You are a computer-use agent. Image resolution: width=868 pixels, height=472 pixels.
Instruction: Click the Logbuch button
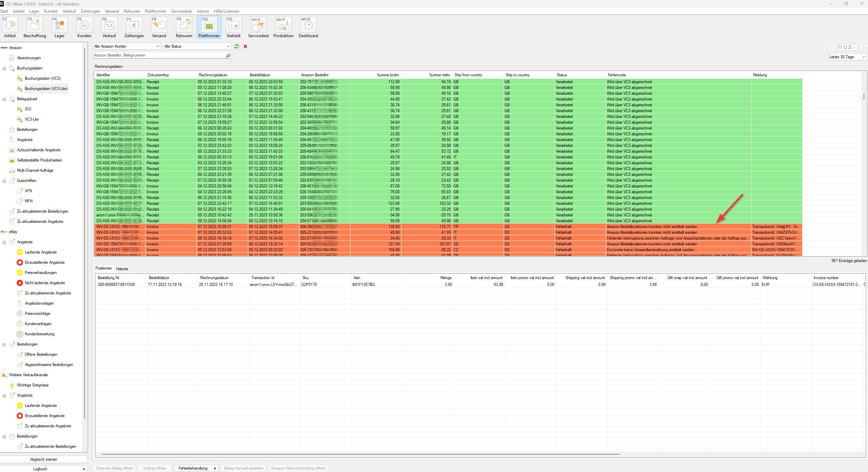coord(44,469)
